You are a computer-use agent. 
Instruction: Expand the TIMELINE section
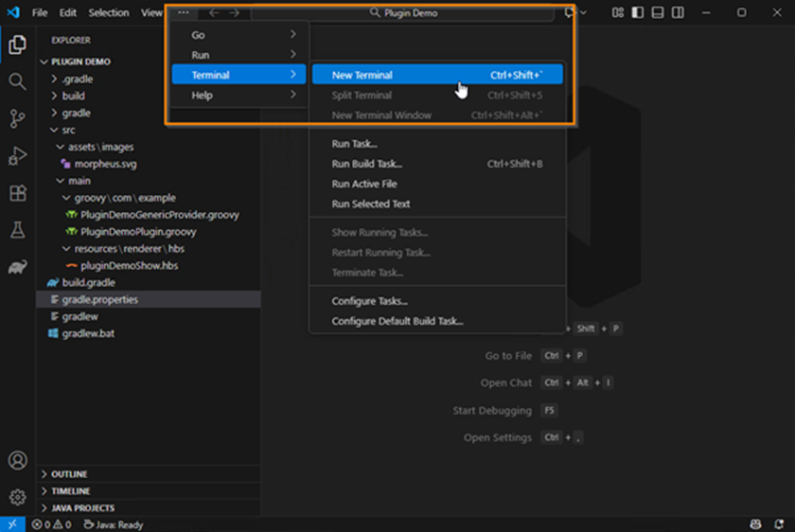click(149, 491)
